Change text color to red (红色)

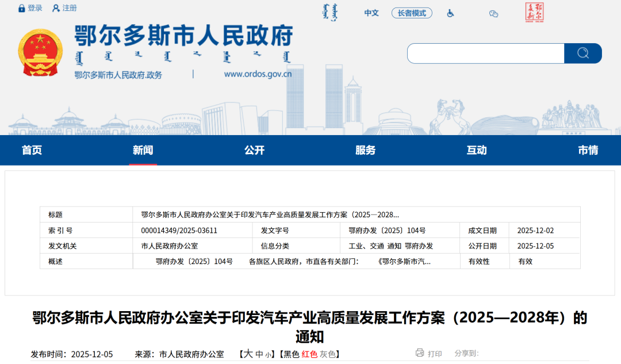309,354
